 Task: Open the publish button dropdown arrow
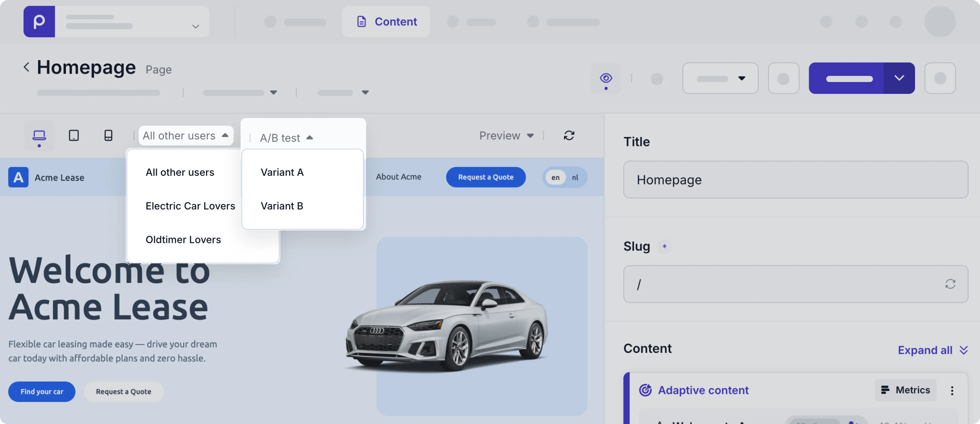click(x=900, y=78)
